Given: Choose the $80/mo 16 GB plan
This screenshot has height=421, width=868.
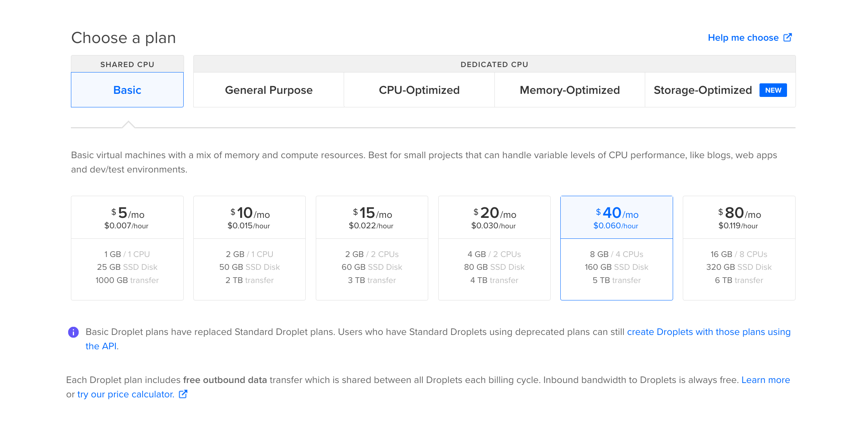Looking at the screenshot, I should click(x=739, y=248).
